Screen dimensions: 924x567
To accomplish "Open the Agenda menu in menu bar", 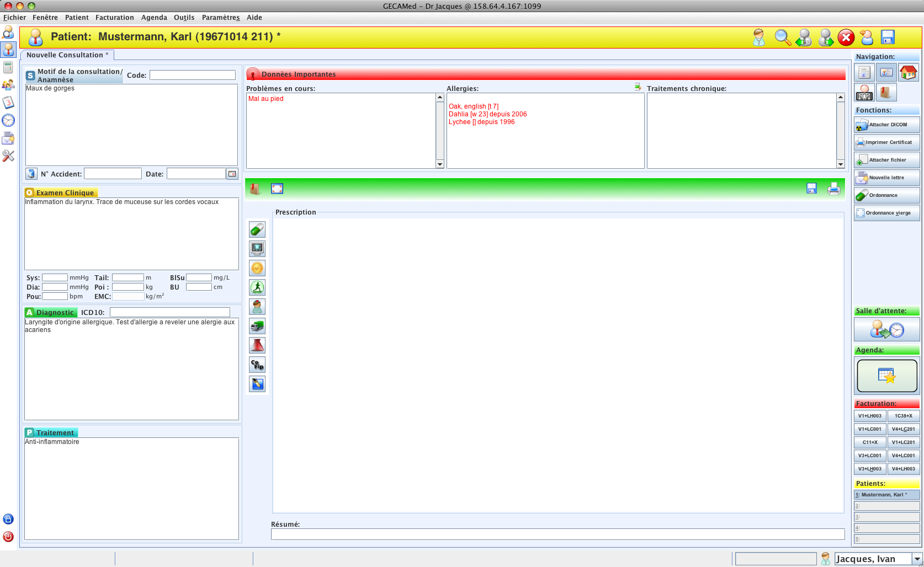I will tap(154, 18).
